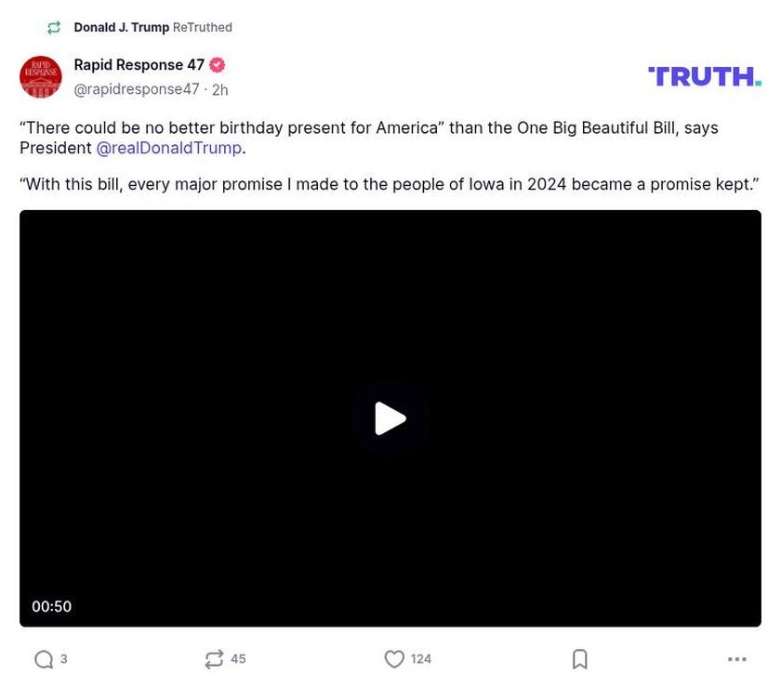Click the ReTruth arrows icon below the video

(212, 658)
